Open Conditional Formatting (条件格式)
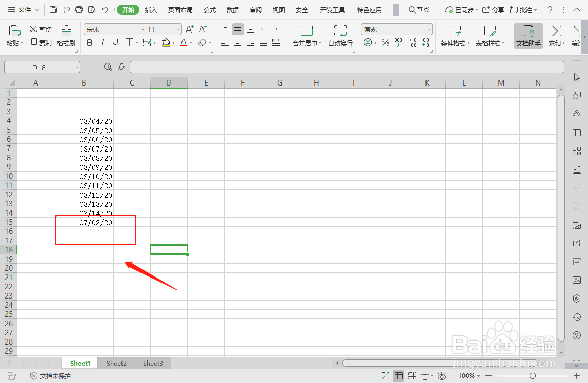 tap(455, 36)
